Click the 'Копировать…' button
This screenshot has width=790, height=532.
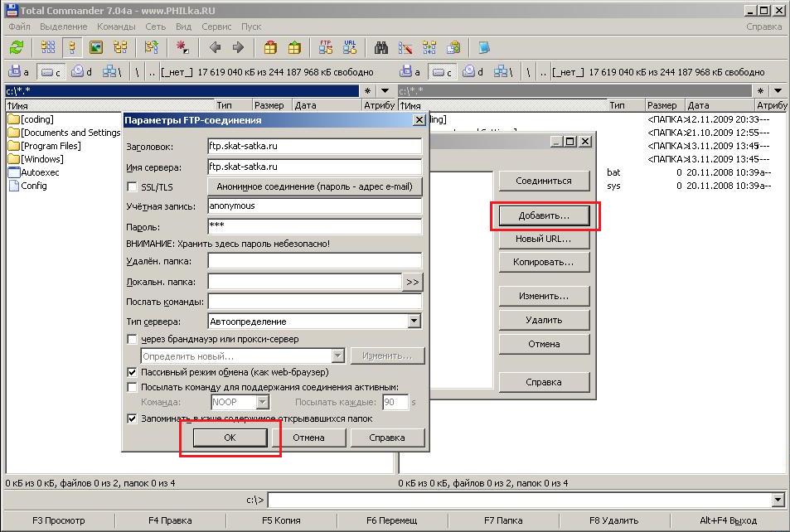[544, 263]
